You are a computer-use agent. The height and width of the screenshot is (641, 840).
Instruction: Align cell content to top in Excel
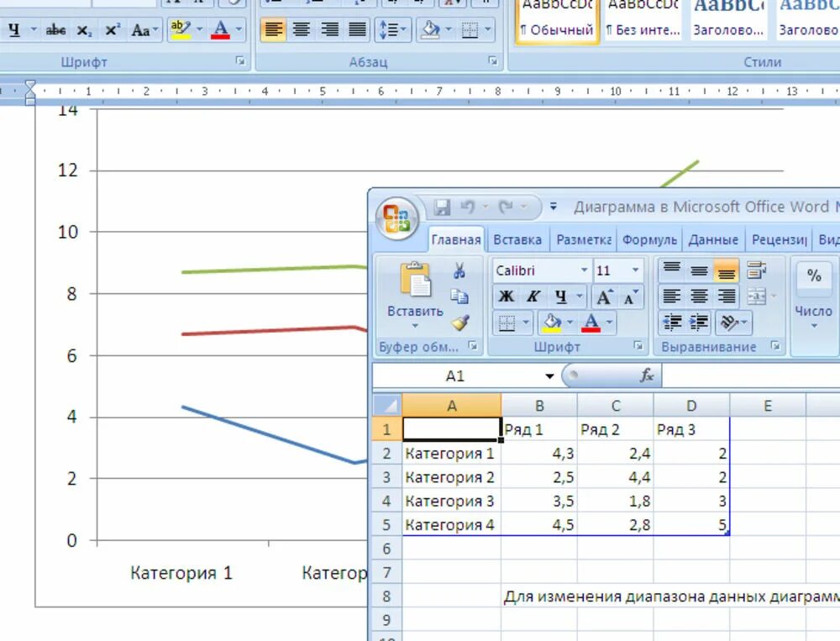[672, 271]
